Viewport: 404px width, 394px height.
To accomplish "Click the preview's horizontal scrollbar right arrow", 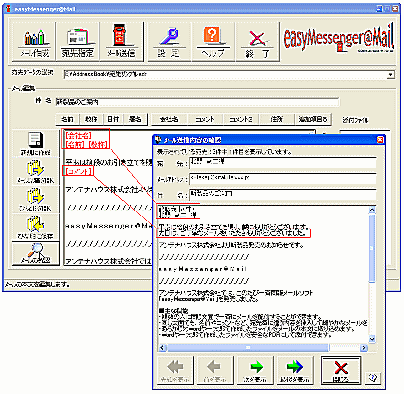I will [x=364, y=348].
